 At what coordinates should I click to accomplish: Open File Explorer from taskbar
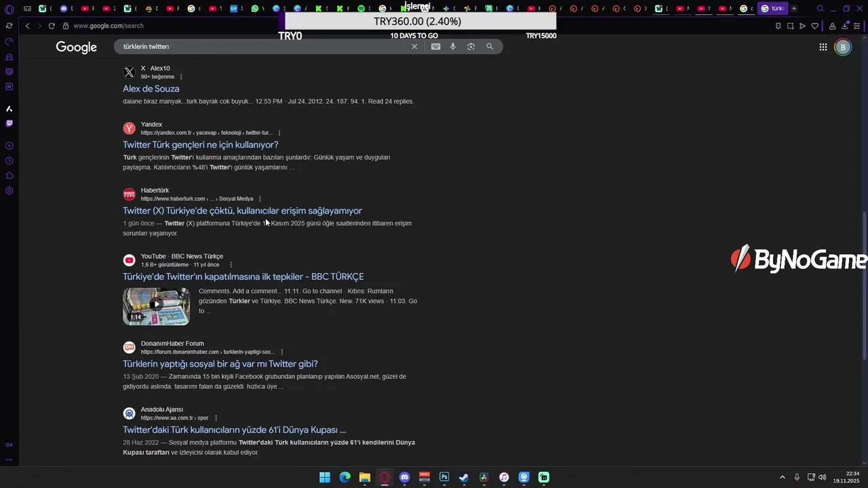pyautogui.click(x=365, y=477)
